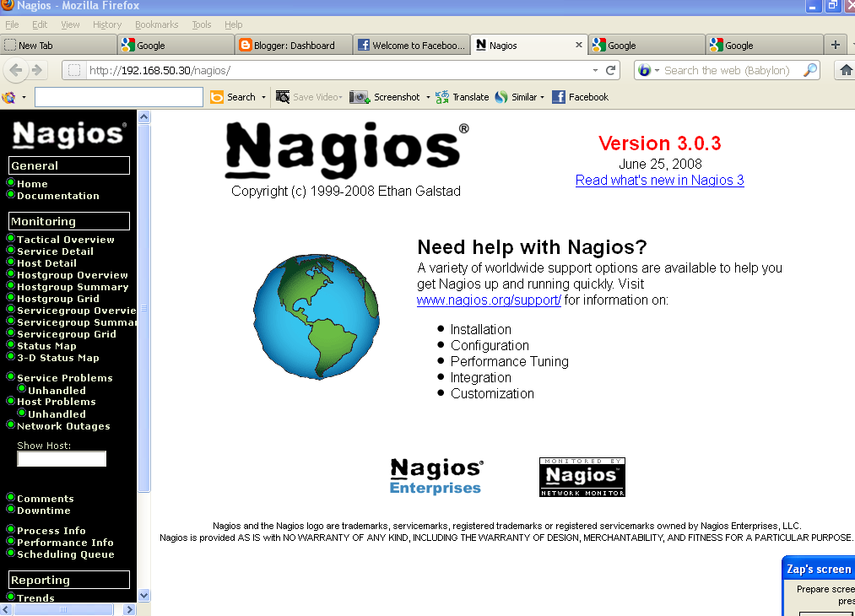Click the Save Video toolbar icon
855x616 pixels.
(283, 97)
